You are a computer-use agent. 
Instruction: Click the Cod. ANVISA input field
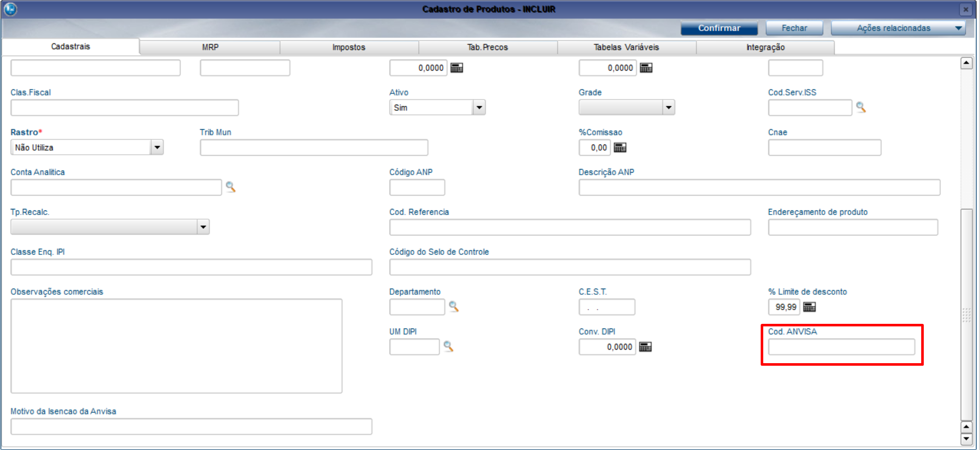click(841, 347)
